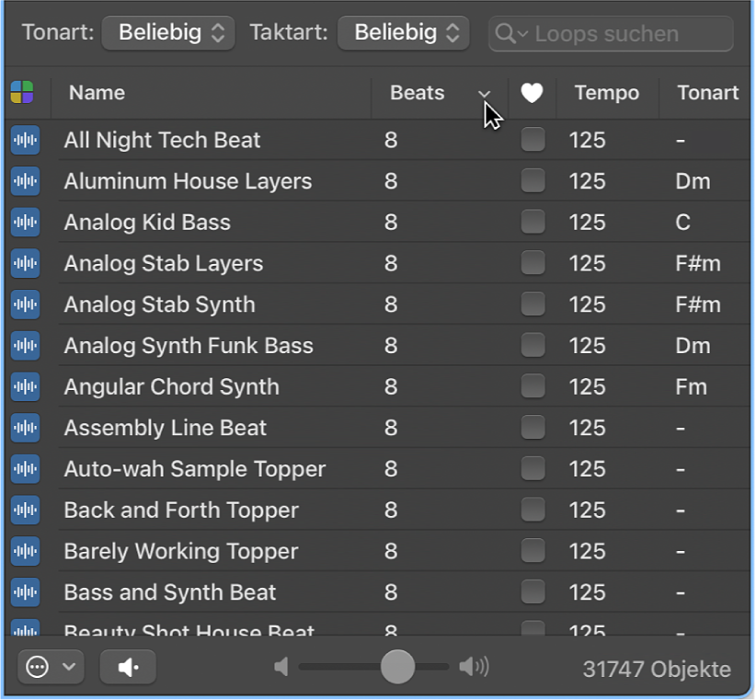Click the volume slider at the bottom

(x=396, y=668)
